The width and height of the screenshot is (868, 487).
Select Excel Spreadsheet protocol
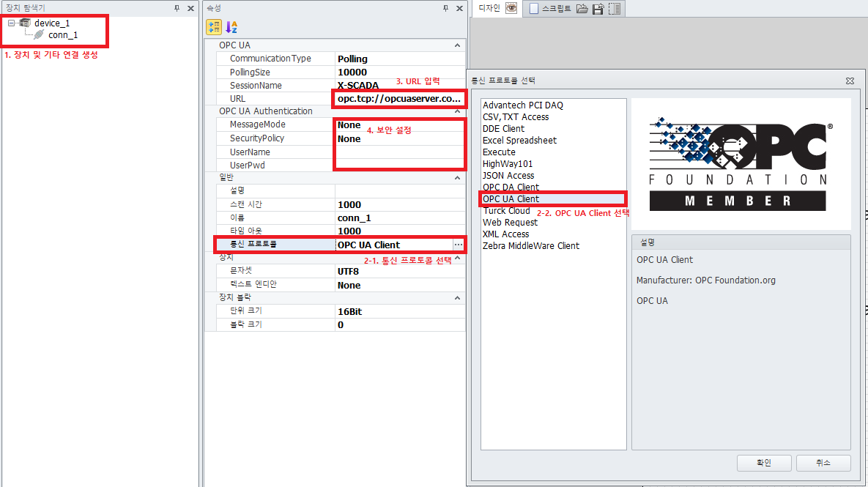click(519, 140)
